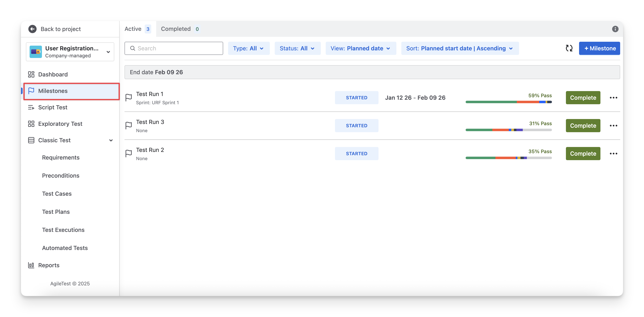The width and height of the screenshot is (644, 317).
Task: Open the Status: All dropdown
Action: (297, 49)
